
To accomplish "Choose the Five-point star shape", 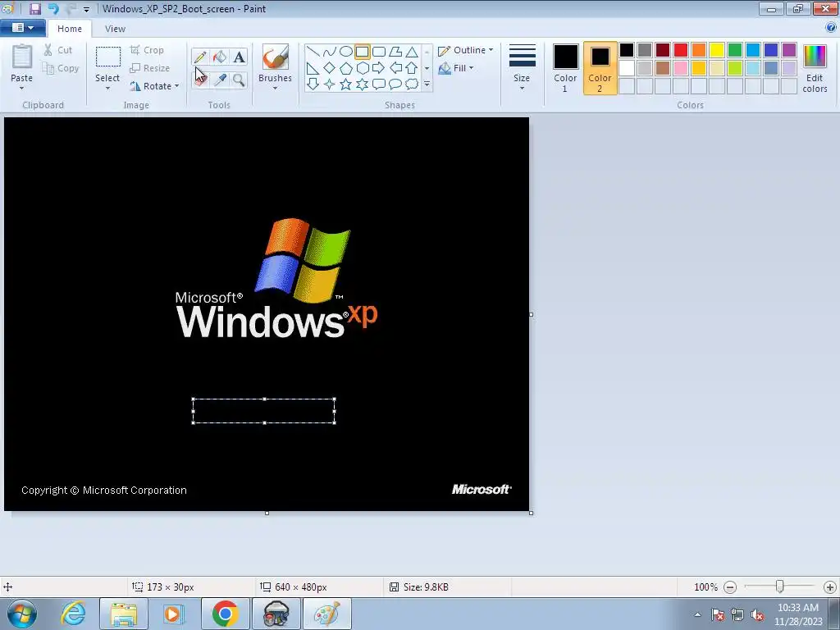I will (346, 84).
